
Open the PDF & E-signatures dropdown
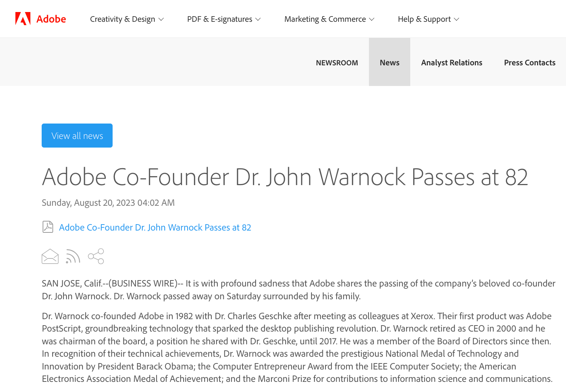[x=224, y=19]
